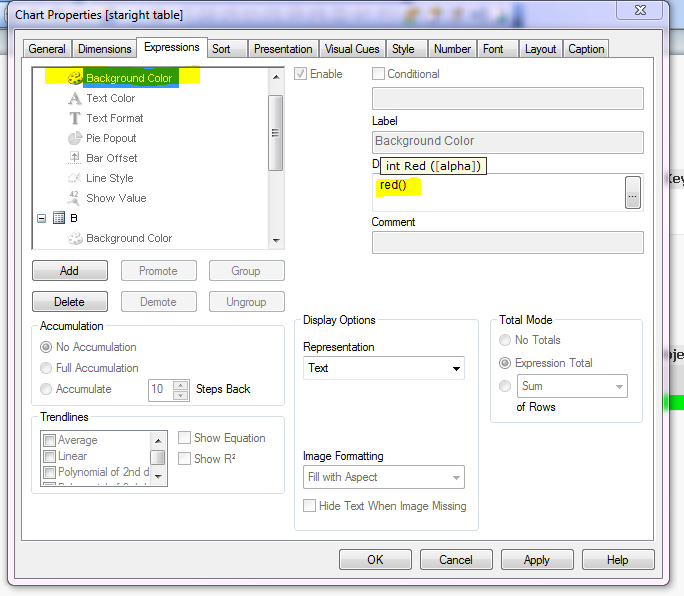Click trendlines list scroll down arrow

point(158,477)
